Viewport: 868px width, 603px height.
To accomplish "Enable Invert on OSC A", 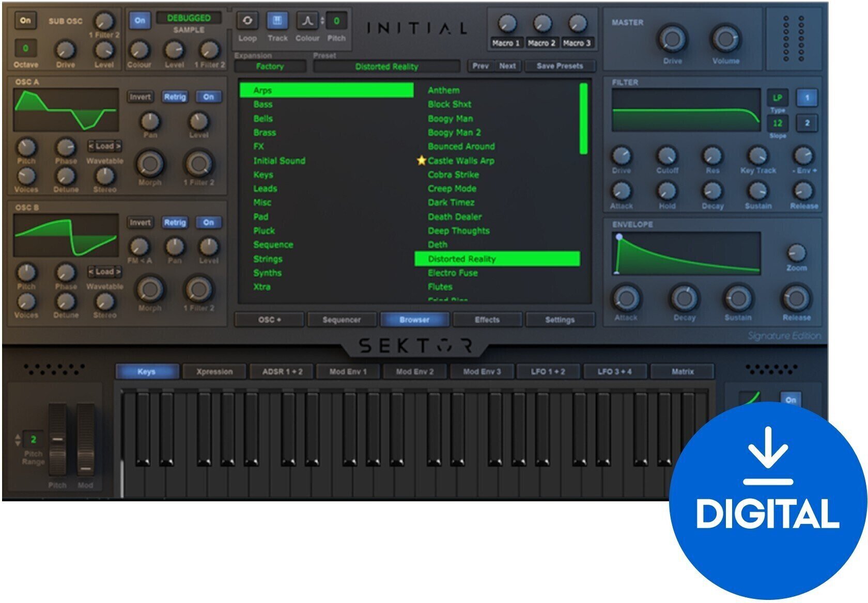I will pos(141,97).
